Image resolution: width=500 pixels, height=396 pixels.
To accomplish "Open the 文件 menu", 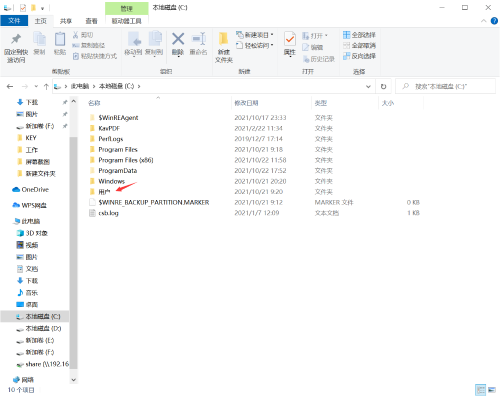I will pyautogui.click(x=14, y=21).
